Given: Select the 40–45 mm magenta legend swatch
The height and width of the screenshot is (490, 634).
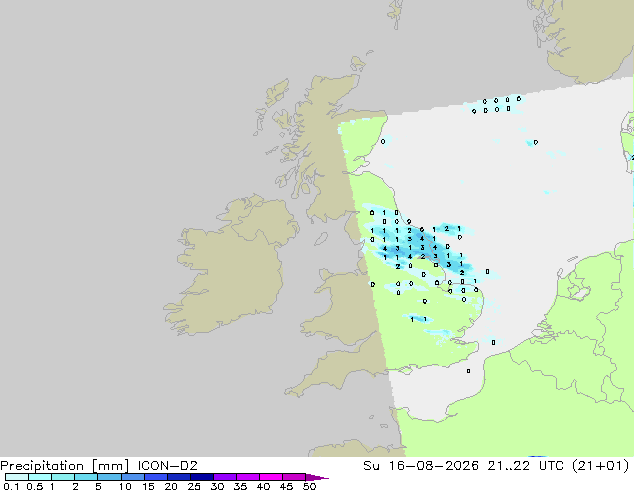Looking at the screenshot, I should click(271, 477).
